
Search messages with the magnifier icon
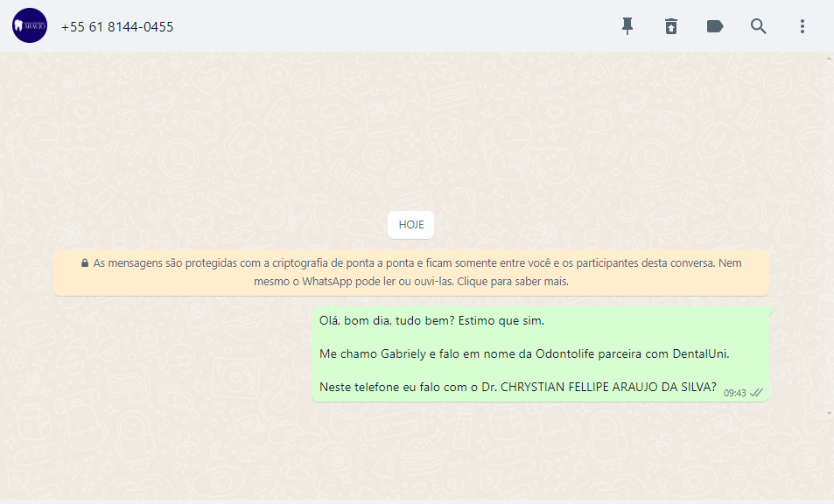[x=758, y=26]
